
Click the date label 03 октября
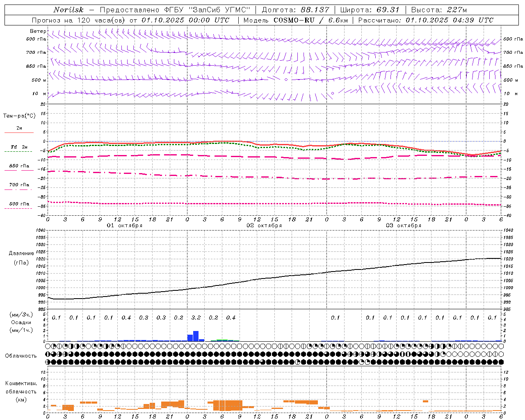[404, 226]
